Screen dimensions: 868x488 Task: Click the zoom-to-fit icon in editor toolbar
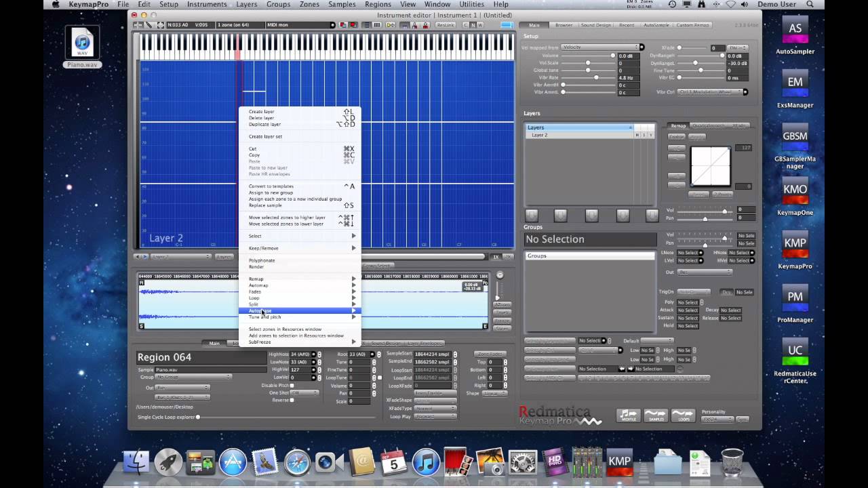point(161,25)
